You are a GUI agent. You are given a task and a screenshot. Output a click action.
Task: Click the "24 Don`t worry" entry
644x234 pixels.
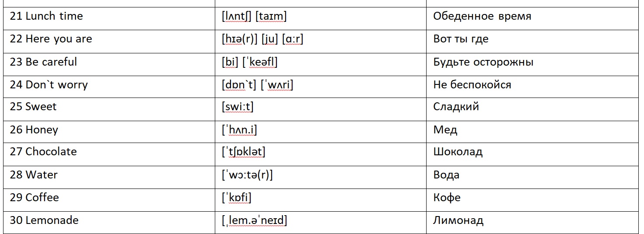(x=49, y=85)
